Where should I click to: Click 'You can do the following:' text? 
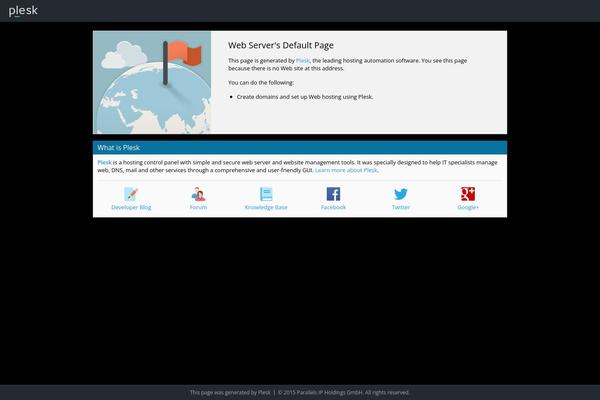pyautogui.click(x=261, y=82)
